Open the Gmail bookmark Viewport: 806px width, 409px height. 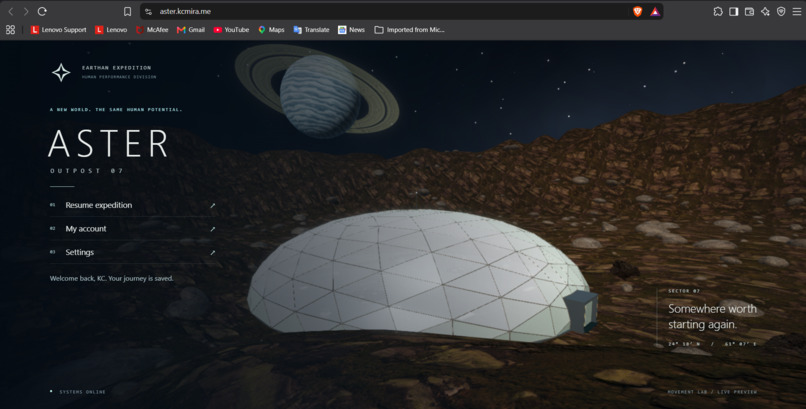[x=191, y=30]
